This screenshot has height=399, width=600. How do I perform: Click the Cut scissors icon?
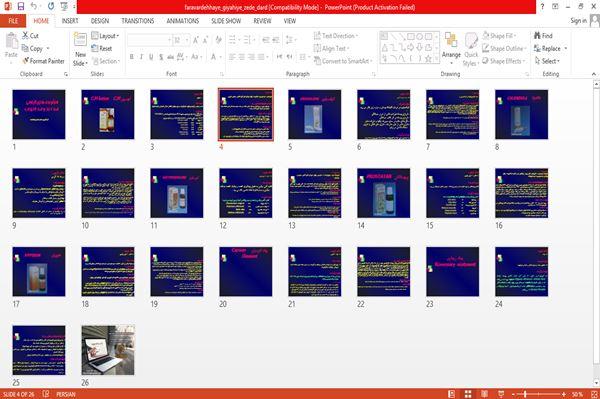tap(25, 36)
